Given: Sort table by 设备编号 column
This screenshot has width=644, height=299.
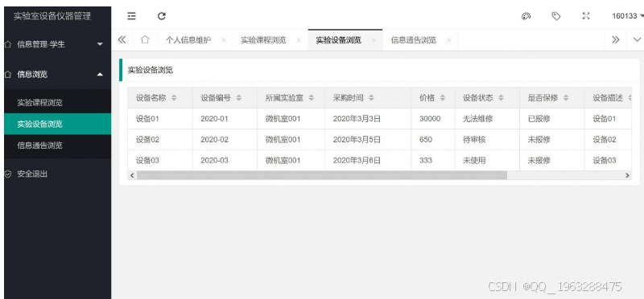Looking at the screenshot, I should click(239, 98).
